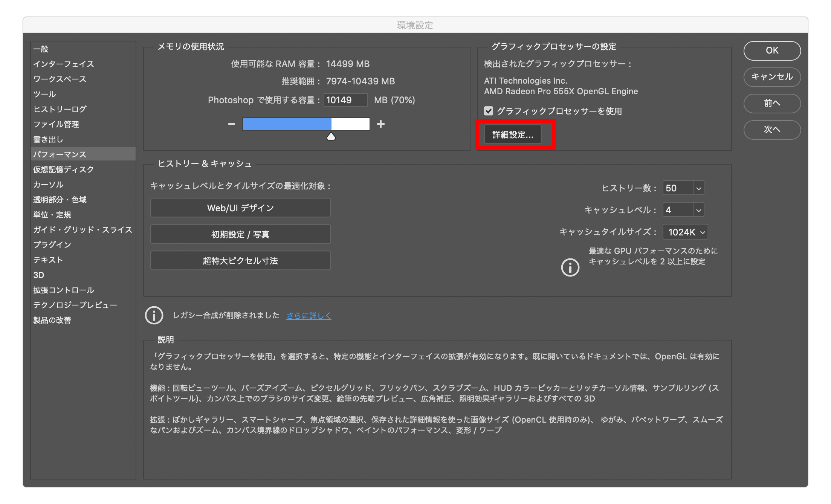Select 書き出し category
The height and width of the screenshot is (504, 831).
(x=83, y=139)
